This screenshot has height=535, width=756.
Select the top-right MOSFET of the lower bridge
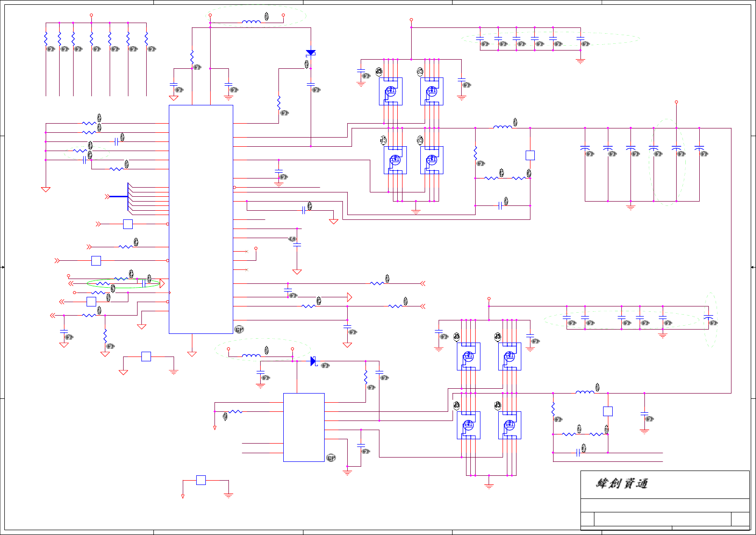[510, 357]
